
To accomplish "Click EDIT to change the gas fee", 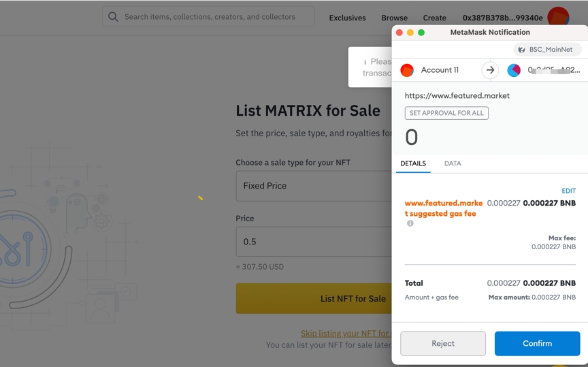I will coord(568,191).
